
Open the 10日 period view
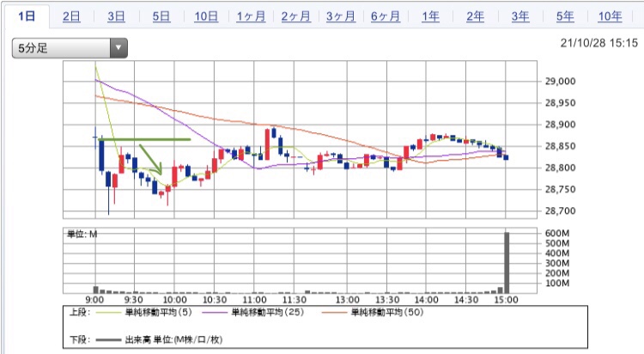tap(206, 16)
